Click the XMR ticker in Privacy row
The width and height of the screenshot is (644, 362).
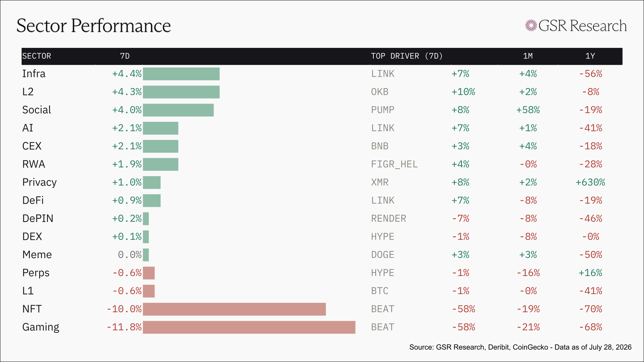[x=380, y=182]
